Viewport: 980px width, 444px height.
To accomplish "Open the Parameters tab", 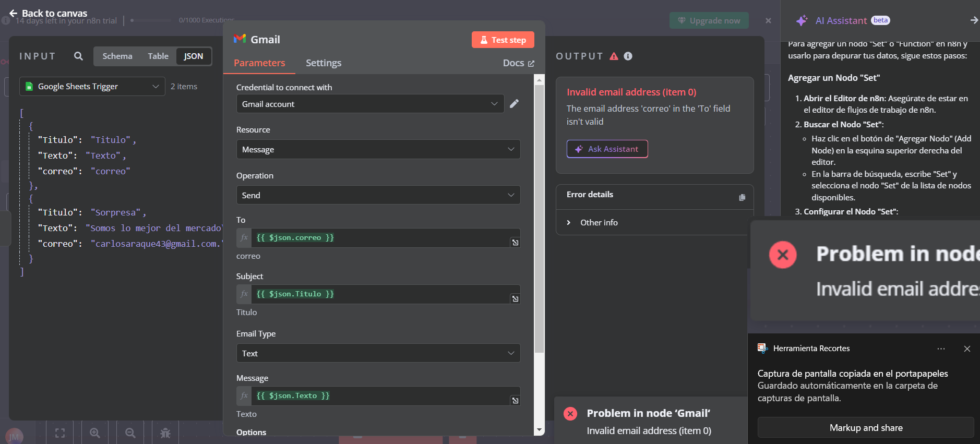I will click(259, 63).
